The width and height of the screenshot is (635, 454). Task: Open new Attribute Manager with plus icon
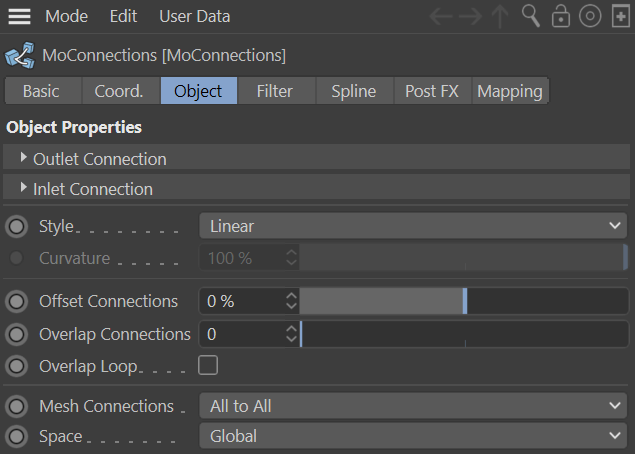(619, 16)
